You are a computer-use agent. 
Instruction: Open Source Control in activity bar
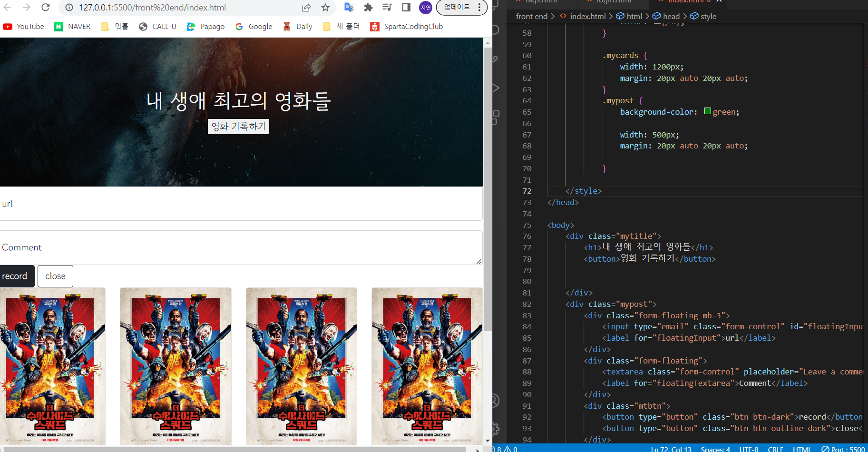tap(495, 59)
